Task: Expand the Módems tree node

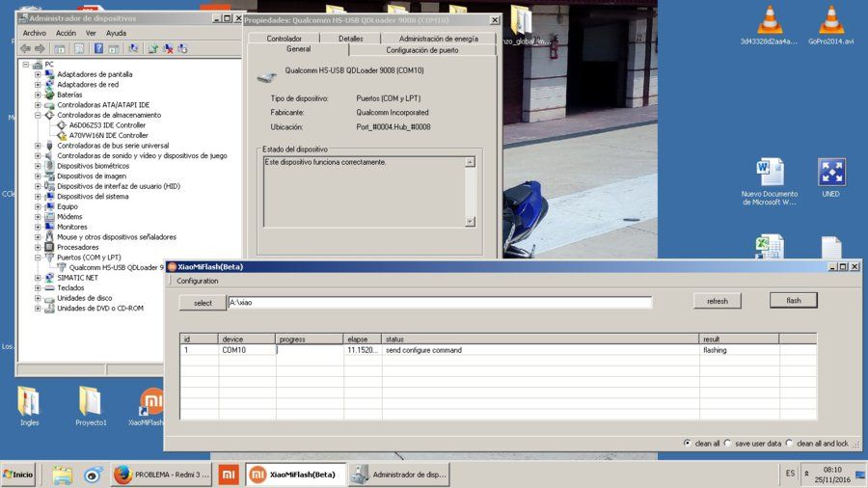Action: pos(38,217)
